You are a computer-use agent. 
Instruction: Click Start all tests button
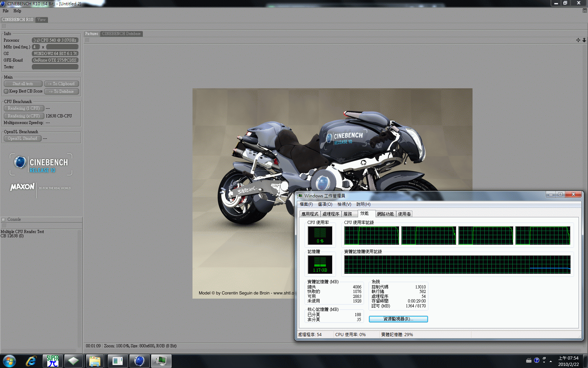coord(23,84)
